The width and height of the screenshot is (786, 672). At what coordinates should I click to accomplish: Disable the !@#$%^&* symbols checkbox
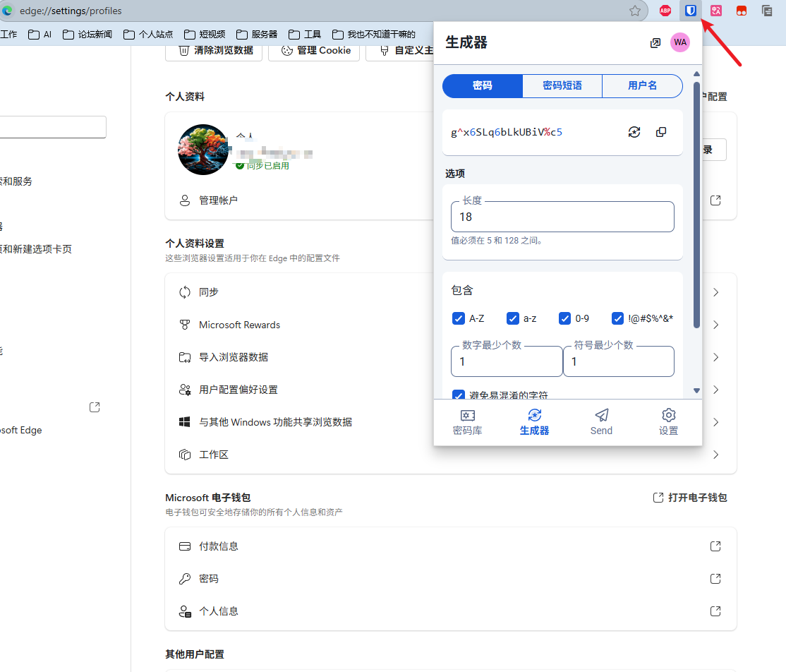pos(617,318)
